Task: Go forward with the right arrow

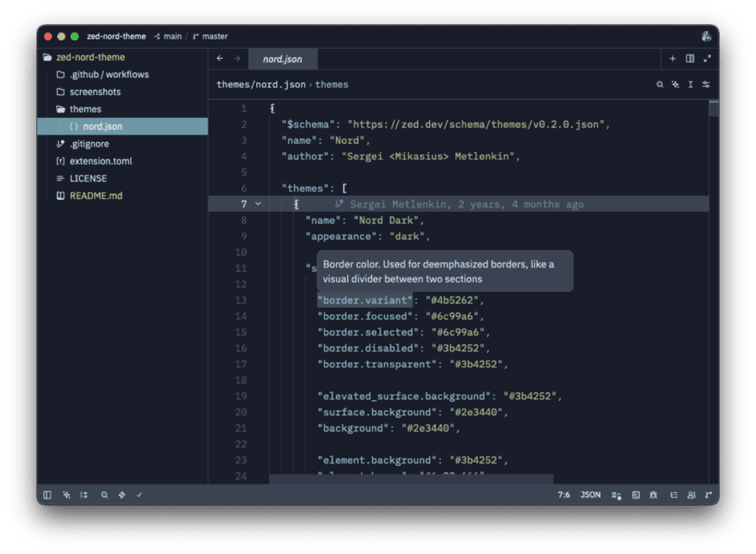Action: pyautogui.click(x=237, y=58)
